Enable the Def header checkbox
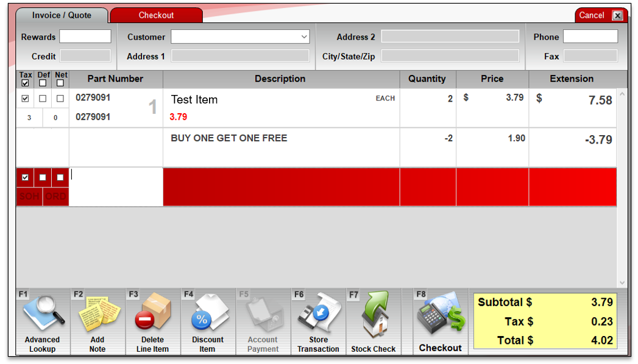 coord(43,83)
